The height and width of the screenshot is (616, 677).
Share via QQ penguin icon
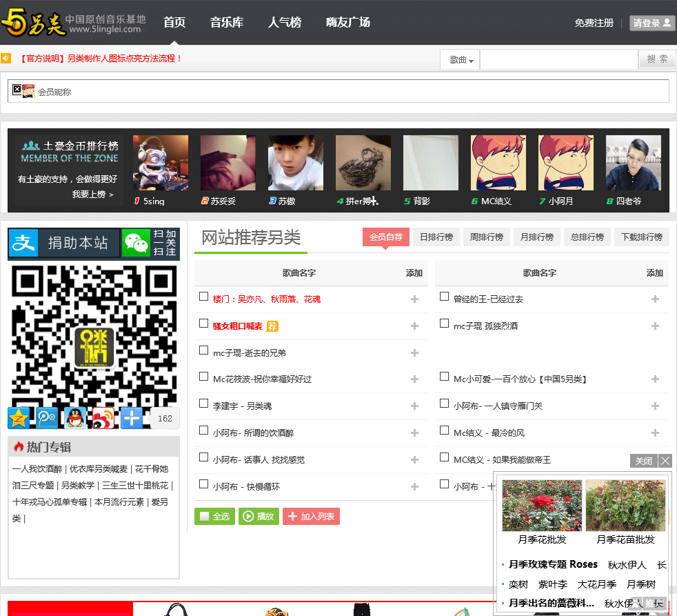(75, 418)
